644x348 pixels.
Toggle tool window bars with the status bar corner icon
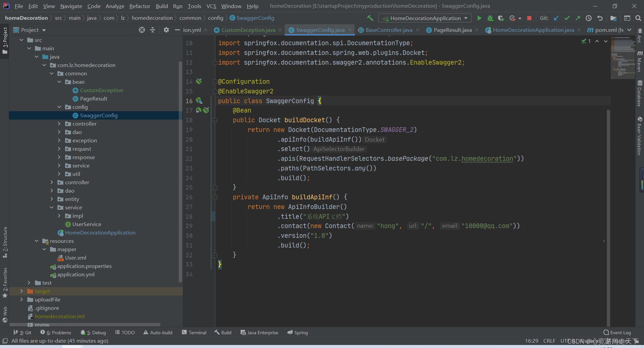click(5, 341)
